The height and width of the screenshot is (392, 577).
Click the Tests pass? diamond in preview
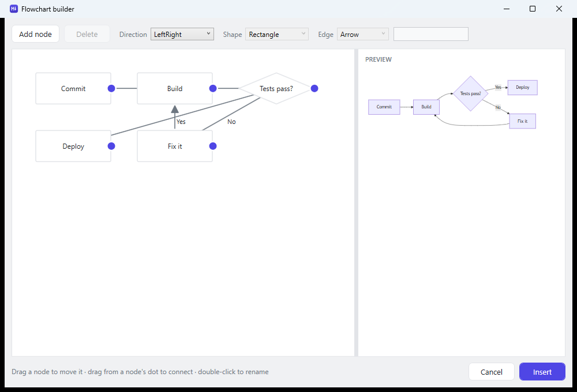(470, 93)
